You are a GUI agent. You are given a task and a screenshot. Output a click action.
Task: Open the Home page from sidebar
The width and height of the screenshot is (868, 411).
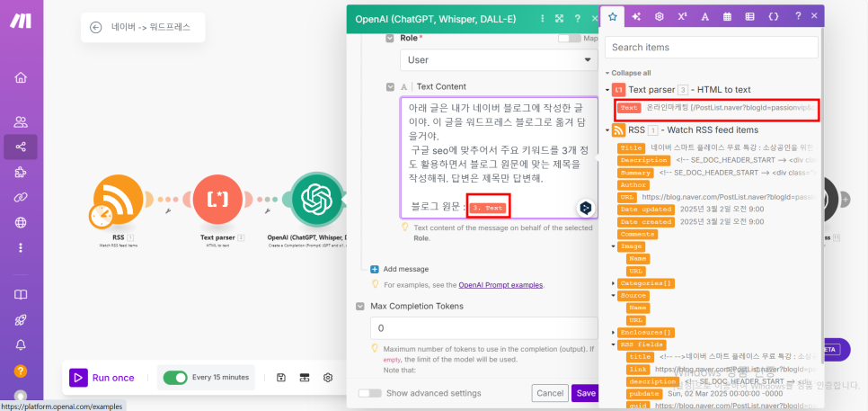(21, 77)
